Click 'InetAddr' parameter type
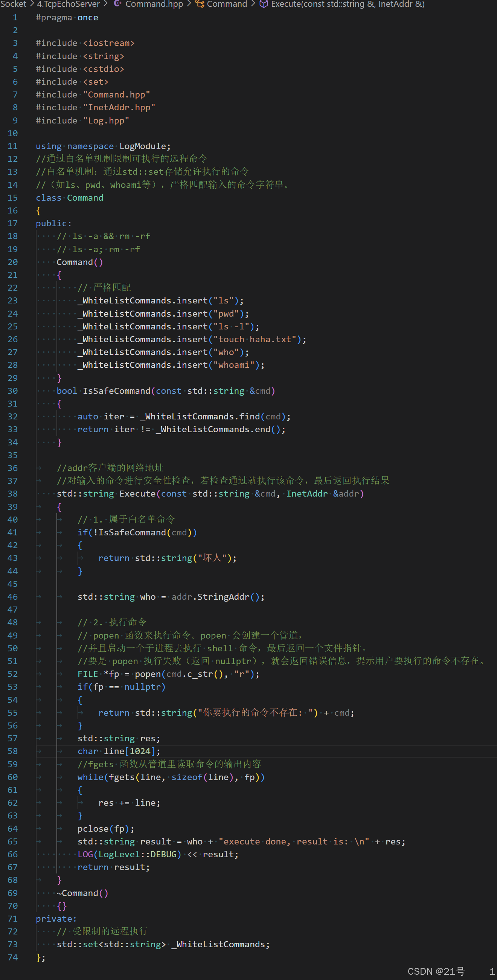This screenshot has height=980, width=497. click(x=307, y=494)
